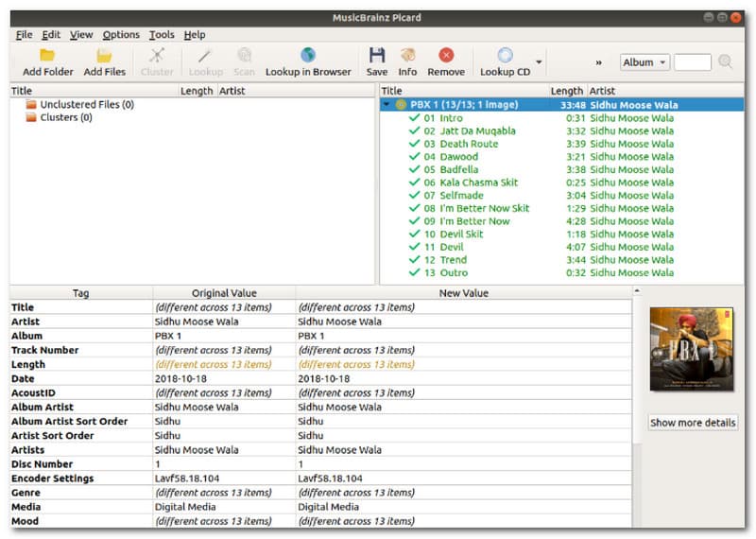Click the right pane Length column header
The height and width of the screenshot is (539, 756).
568,91
